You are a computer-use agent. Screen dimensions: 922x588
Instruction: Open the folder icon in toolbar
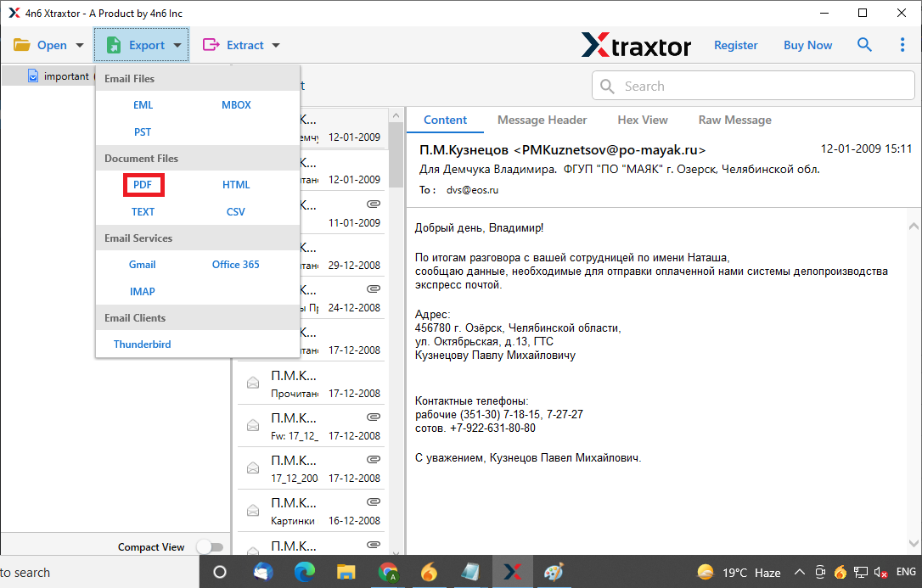click(22, 45)
